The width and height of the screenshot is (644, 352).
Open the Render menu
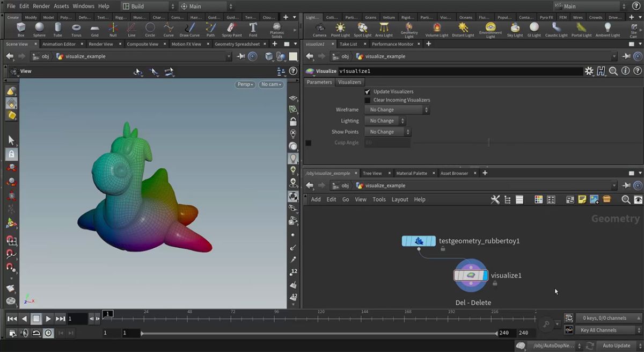[41, 6]
